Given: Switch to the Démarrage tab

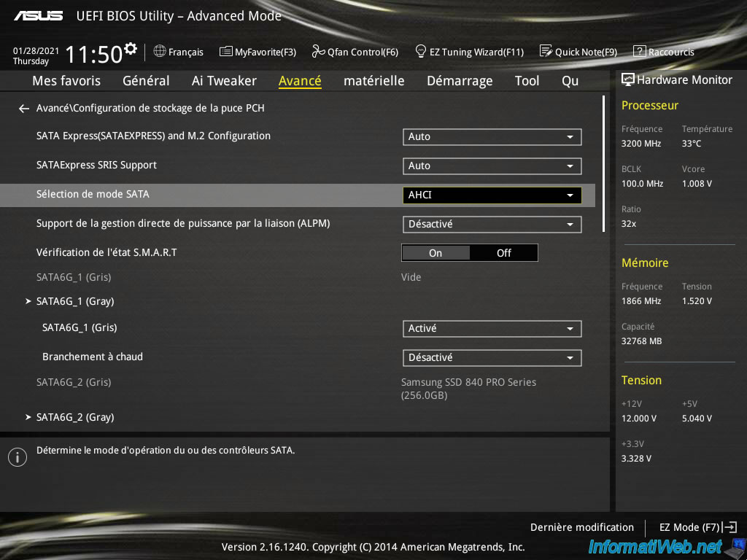Looking at the screenshot, I should click(460, 81).
